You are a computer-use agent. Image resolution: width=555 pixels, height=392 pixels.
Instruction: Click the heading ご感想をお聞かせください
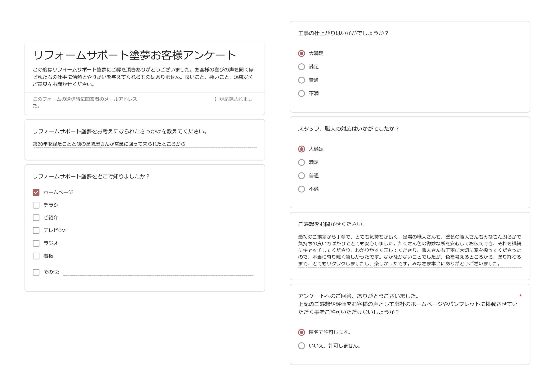click(331, 224)
